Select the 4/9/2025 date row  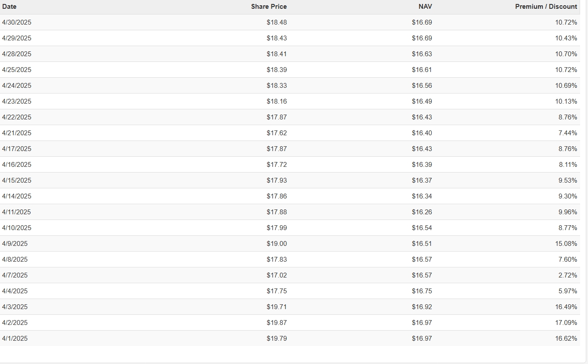click(x=15, y=244)
